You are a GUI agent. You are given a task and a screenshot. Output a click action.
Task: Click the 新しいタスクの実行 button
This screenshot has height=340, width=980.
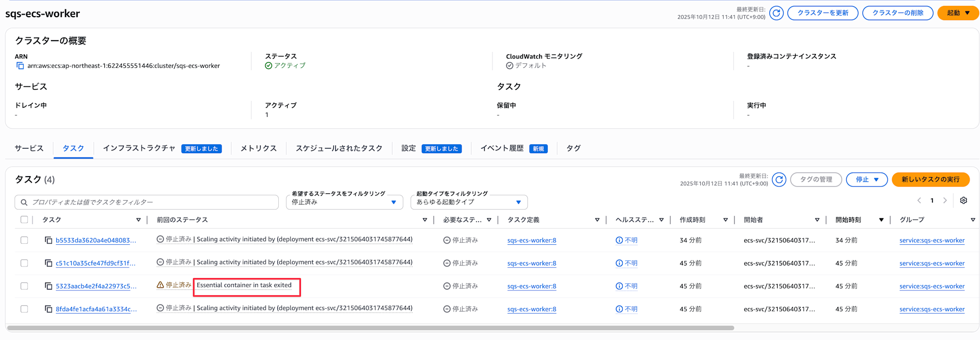pos(930,180)
